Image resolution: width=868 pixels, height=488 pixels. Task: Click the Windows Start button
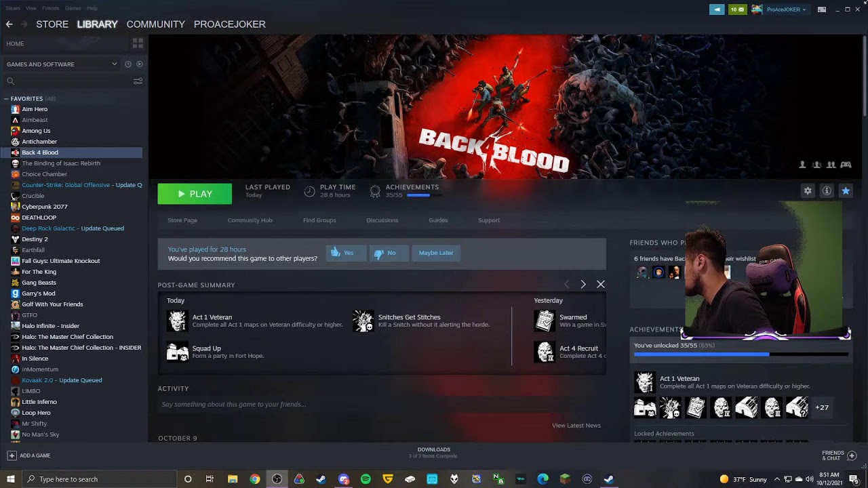[11, 479]
